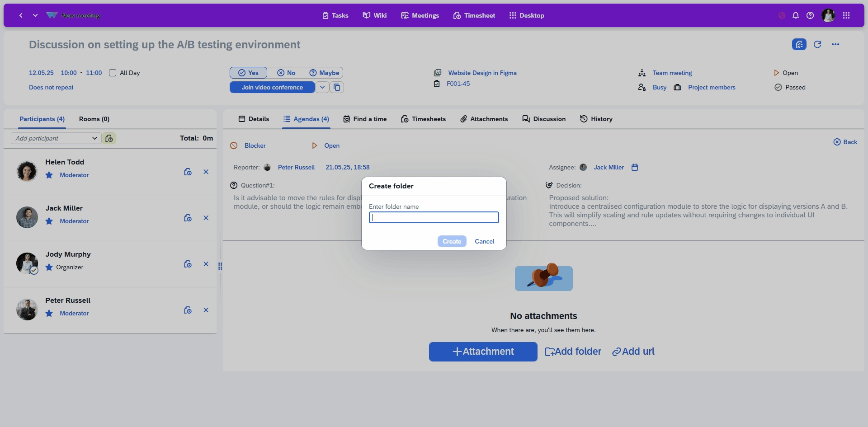The image size is (868, 427).
Task: Expand the Add participant dropdown
Action: point(94,138)
